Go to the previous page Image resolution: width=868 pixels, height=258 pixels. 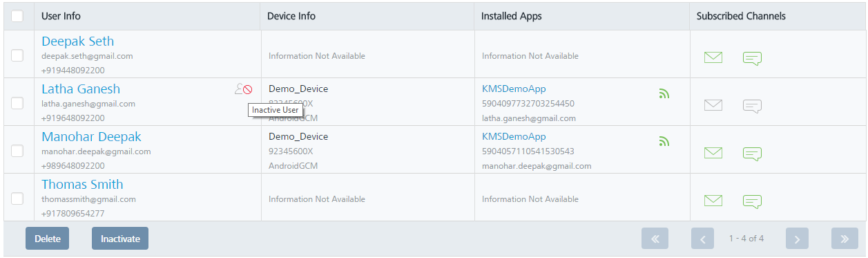702,239
